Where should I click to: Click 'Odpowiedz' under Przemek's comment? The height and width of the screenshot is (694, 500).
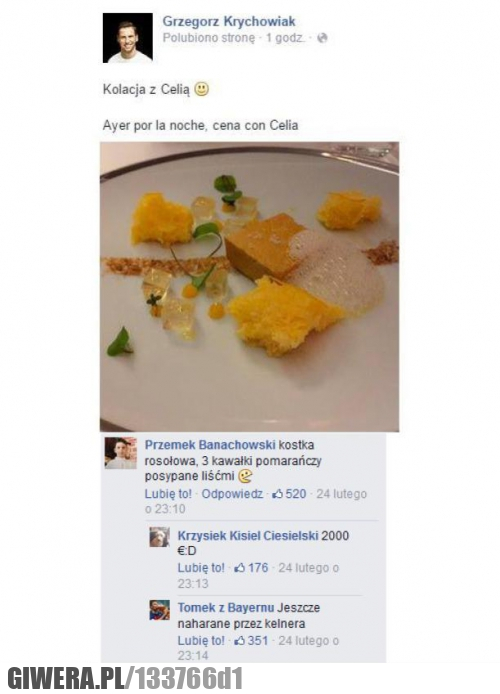[232, 494]
